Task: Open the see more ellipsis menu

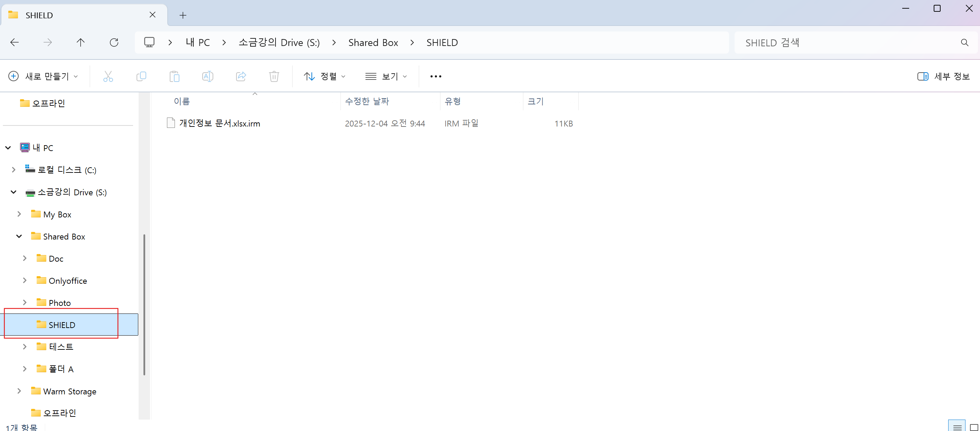Action: 436,76
